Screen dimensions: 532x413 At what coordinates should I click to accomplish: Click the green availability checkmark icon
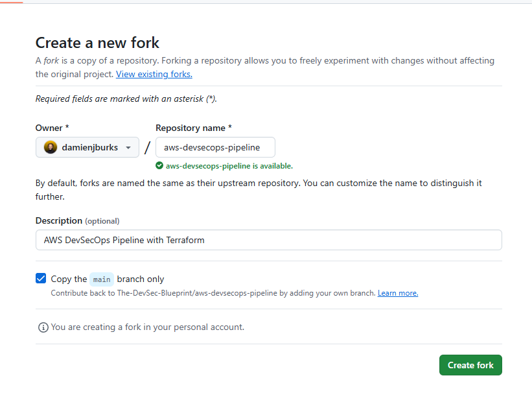159,166
